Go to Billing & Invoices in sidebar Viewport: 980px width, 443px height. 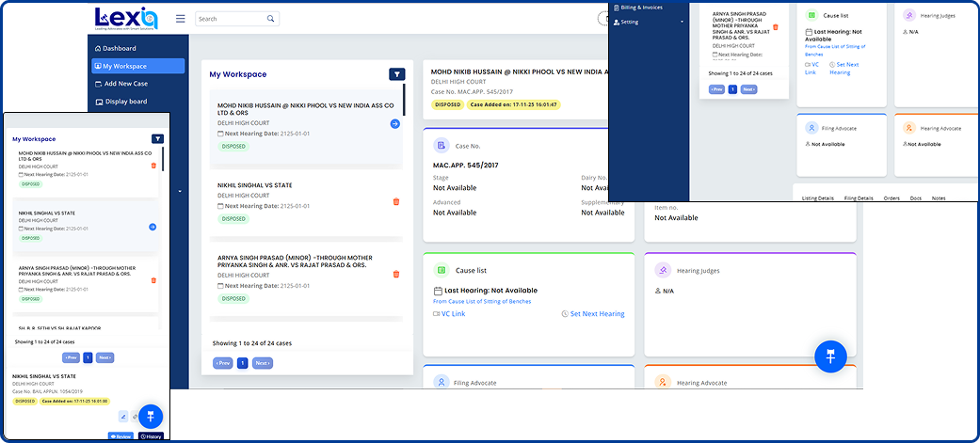(x=641, y=8)
